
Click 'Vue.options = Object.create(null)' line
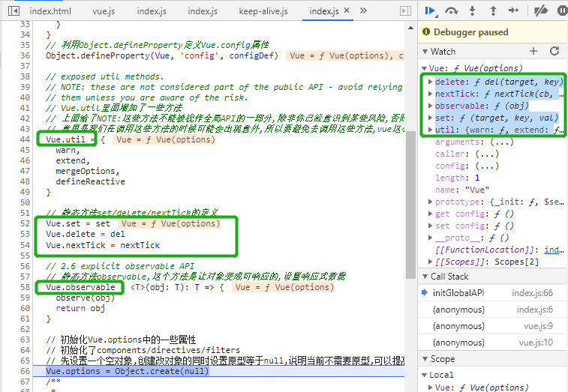[127, 371]
